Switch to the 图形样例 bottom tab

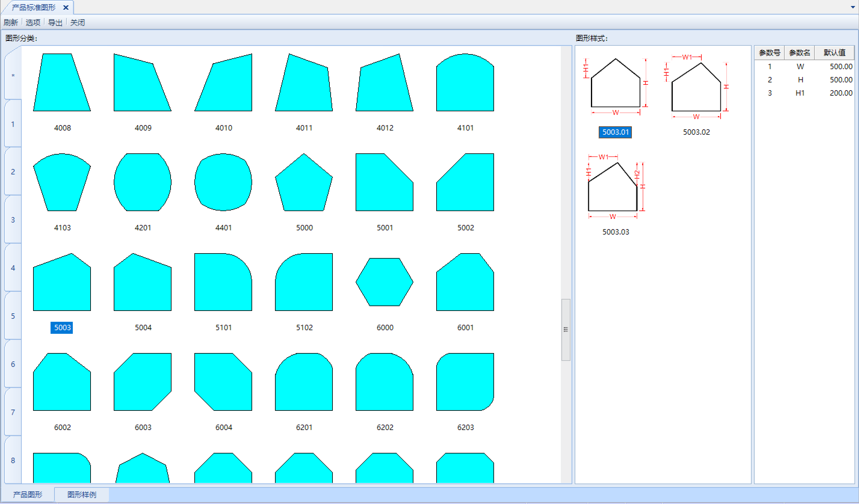(82, 494)
